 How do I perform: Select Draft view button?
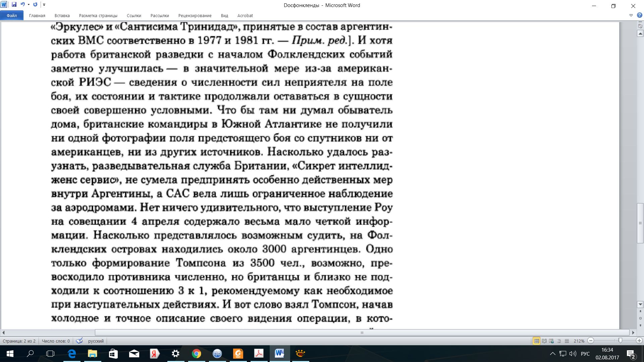pos(567,341)
